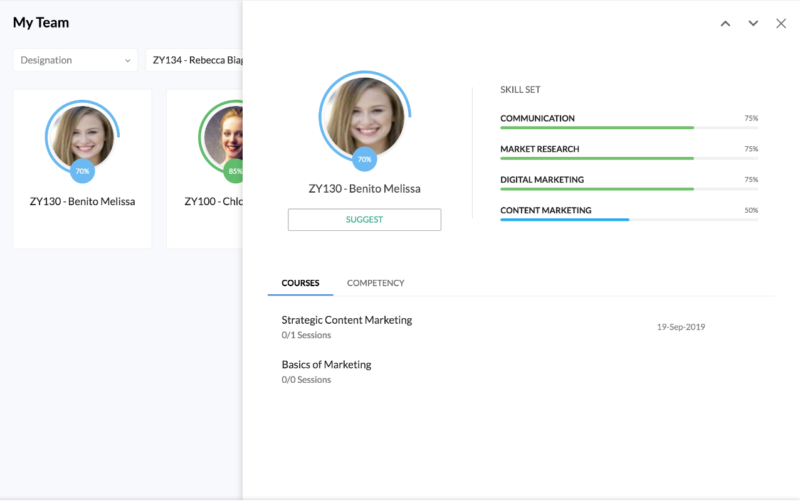This screenshot has width=800, height=502.
Task: Click the Content Marketing skill progress bar
Action: [628, 219]
